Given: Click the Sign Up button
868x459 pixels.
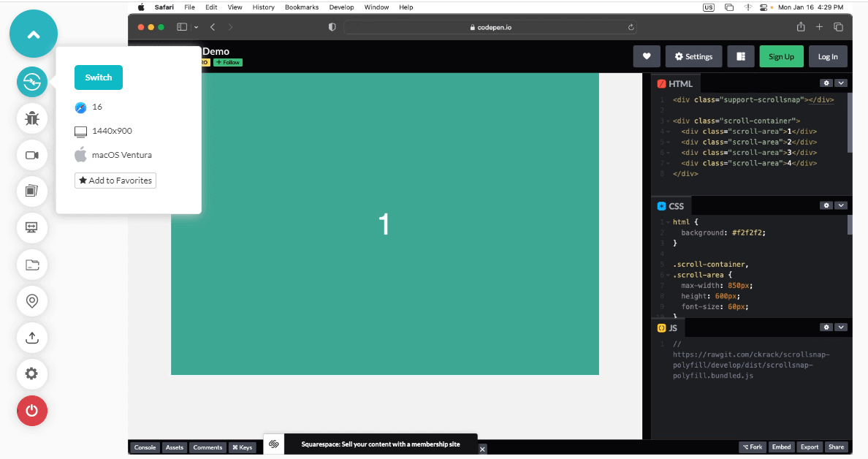Looking at the screenshot, I should [781, 56].
